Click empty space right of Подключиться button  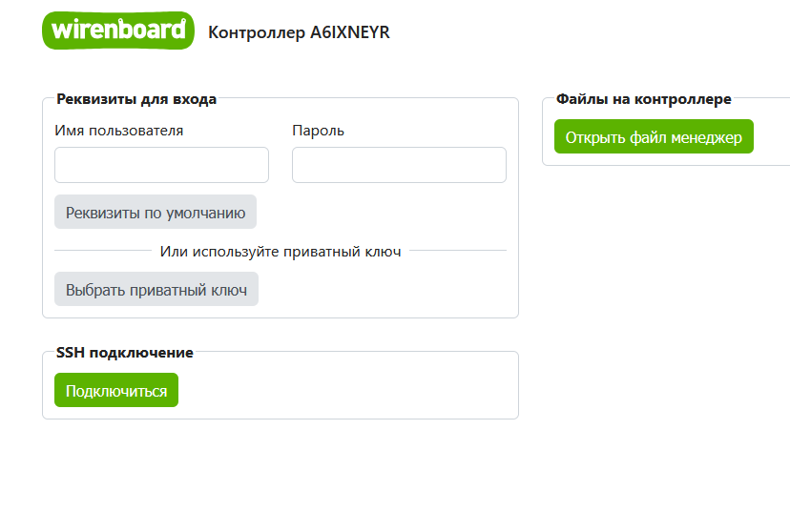coord(343,391)
